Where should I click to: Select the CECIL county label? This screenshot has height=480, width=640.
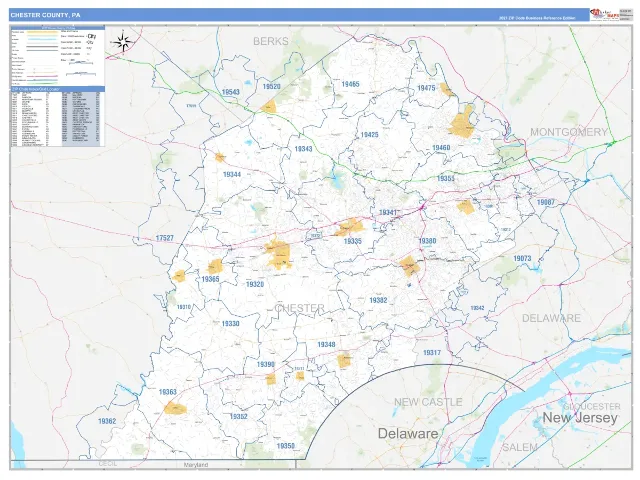(x=108, y=464)
